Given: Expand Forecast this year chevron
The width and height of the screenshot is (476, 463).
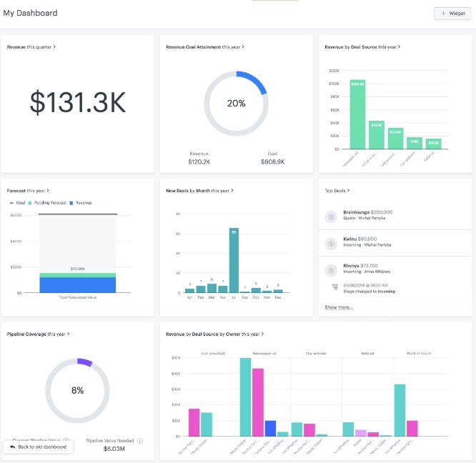Looking at the screenshot, I should coord(48,191).
